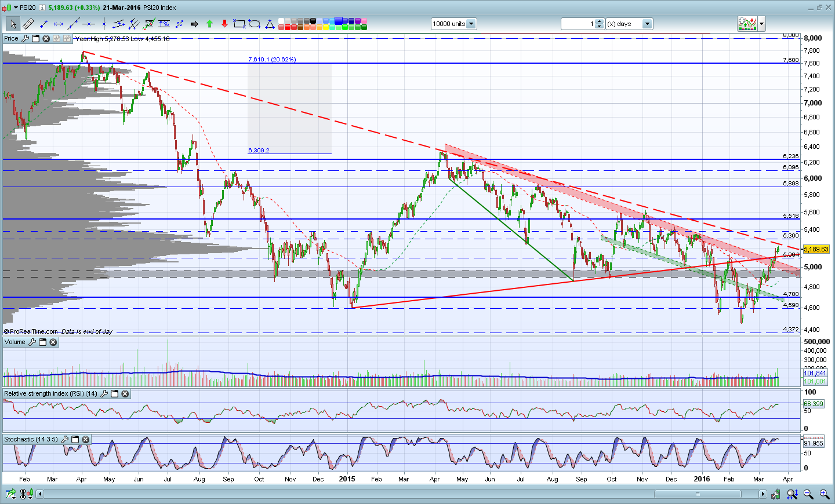Click the add indicator chart button

click(x=747, y=24)
